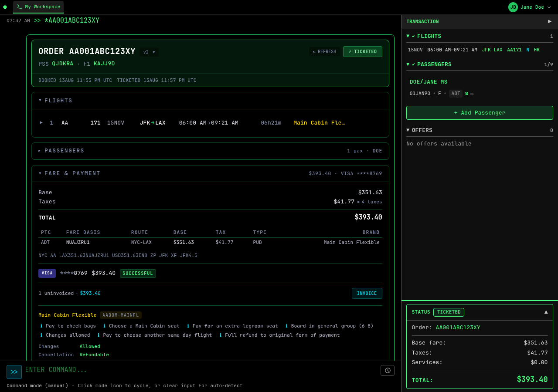Expand flight row 1 AA 171 details
This screenshot has height=392, width=558.
(41, 123)
